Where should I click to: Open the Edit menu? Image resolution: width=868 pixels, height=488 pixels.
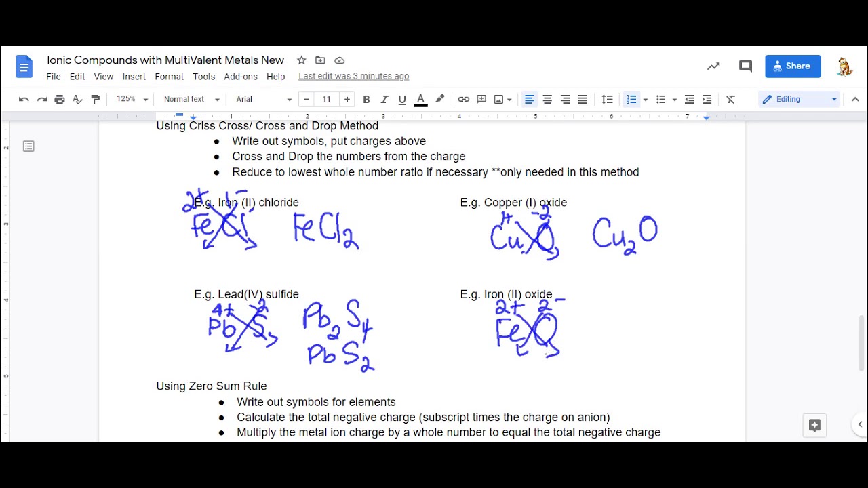[77, 77]
